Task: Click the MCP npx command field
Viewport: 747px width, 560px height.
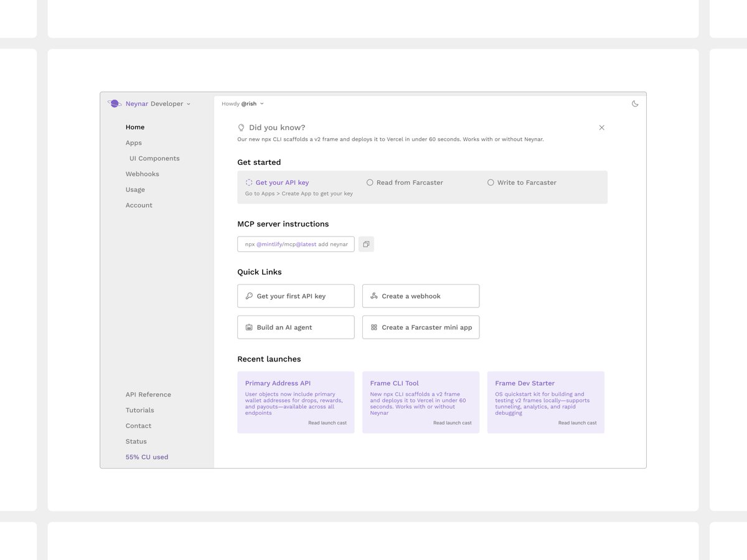Action: [x=296, y=244]
